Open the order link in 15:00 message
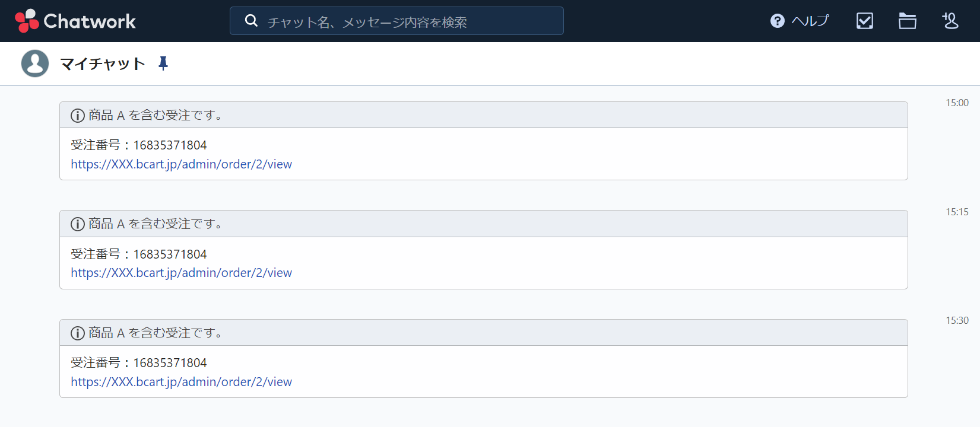The height and width of the screenshot is (427, 980). pyautogui.click(x=181, y=164)
